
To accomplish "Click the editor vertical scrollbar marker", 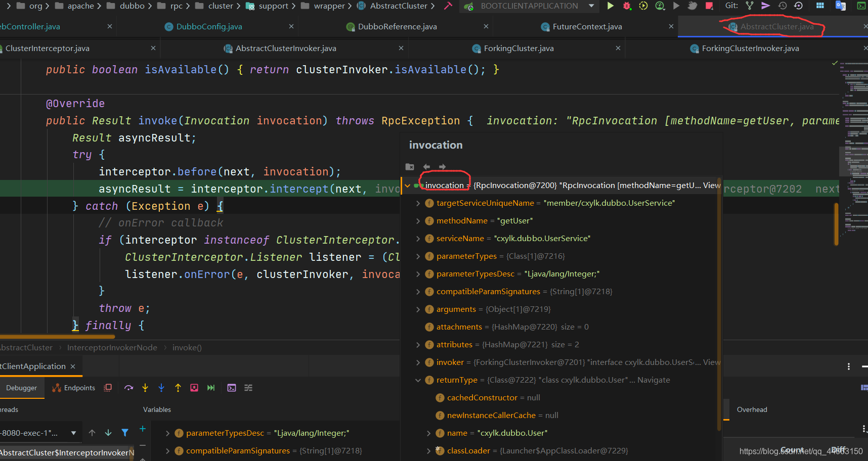I will (836, 224).
